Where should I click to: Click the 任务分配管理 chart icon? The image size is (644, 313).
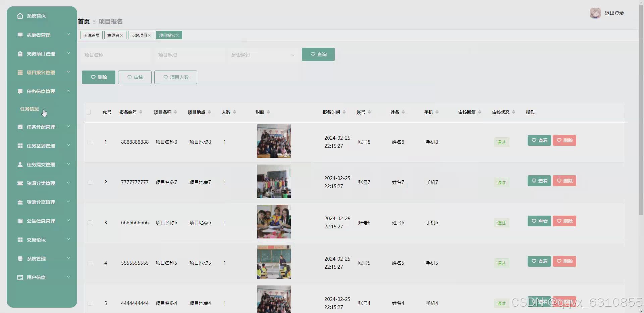click(20, 127)
